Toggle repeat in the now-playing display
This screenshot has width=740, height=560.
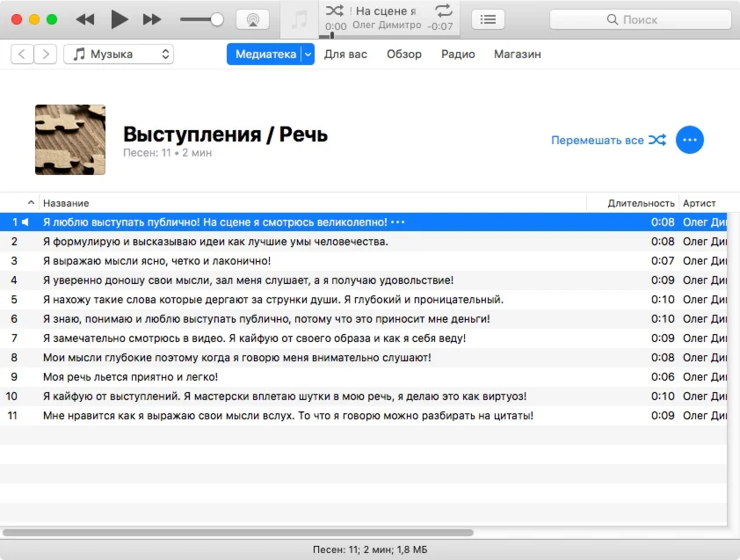[x=443, y=11]
